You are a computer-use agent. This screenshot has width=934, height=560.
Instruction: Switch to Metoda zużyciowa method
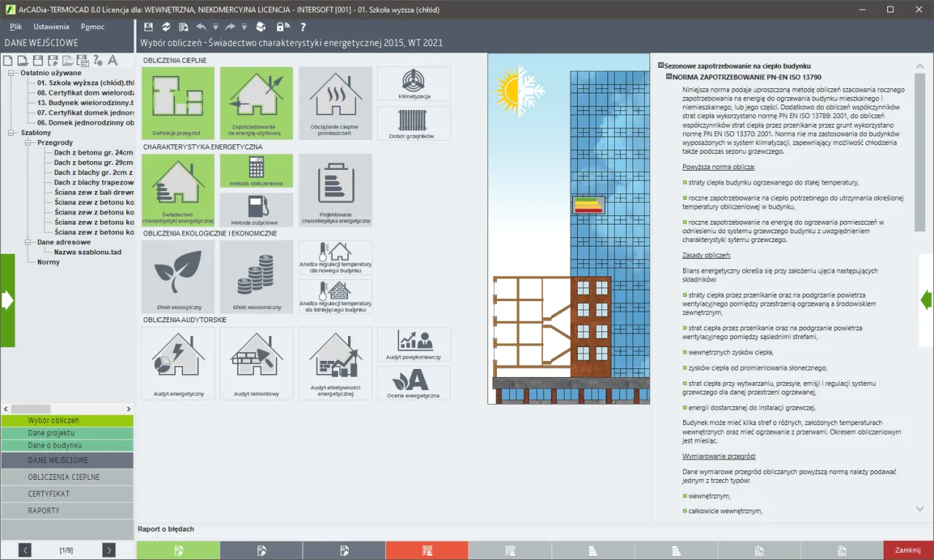[256, 209]
